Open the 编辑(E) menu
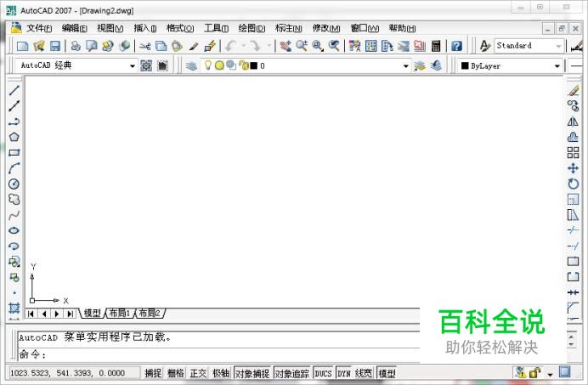Image resolution: width=588 pixels, height=385 pixels. (x=74, y=28)
